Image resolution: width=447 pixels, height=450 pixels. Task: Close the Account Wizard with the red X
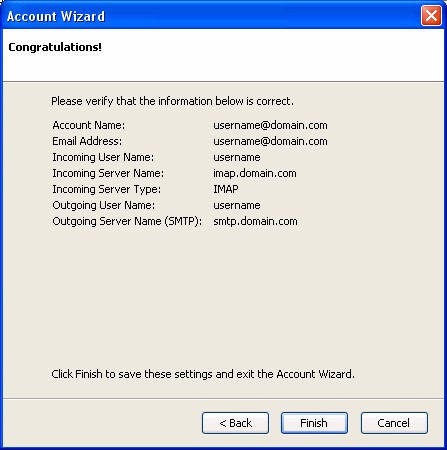click(x=431, y=16)
